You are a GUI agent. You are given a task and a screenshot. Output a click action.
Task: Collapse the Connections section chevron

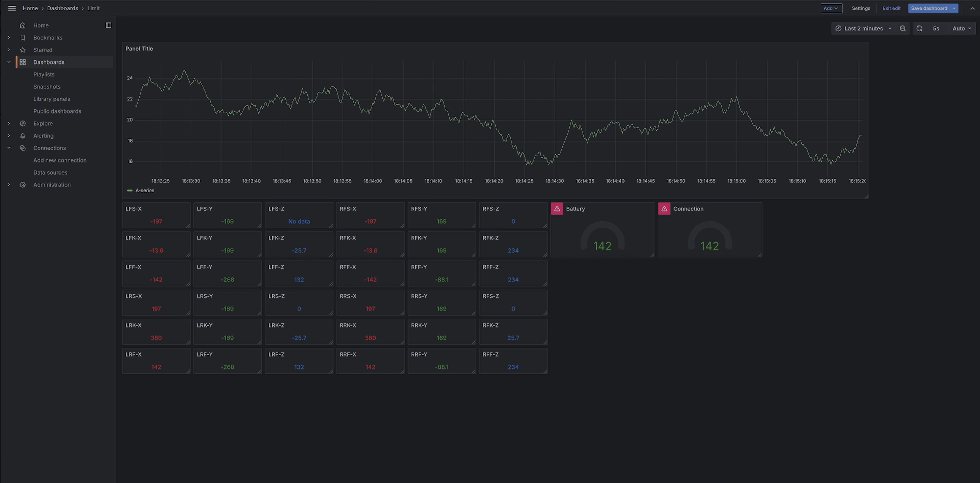point(9,148)
